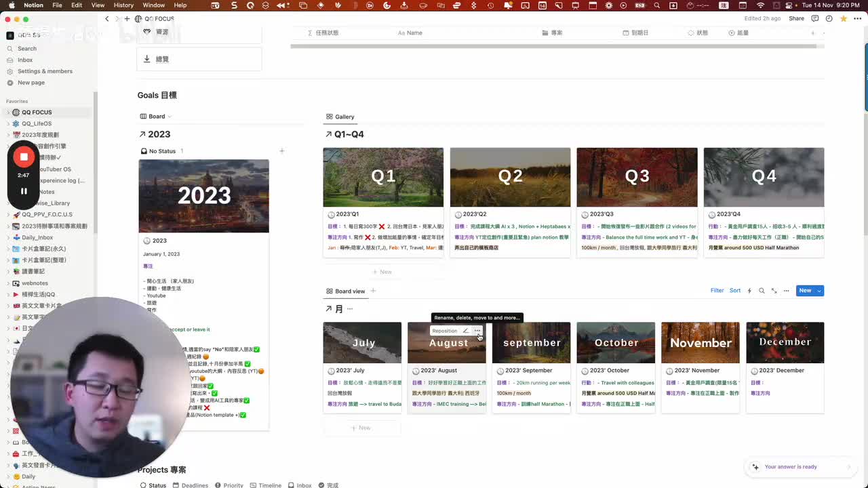The width and height of the screenshot is (868, 488).
Task: Add a new view next to Board view
Action: (x=373, y=291)
